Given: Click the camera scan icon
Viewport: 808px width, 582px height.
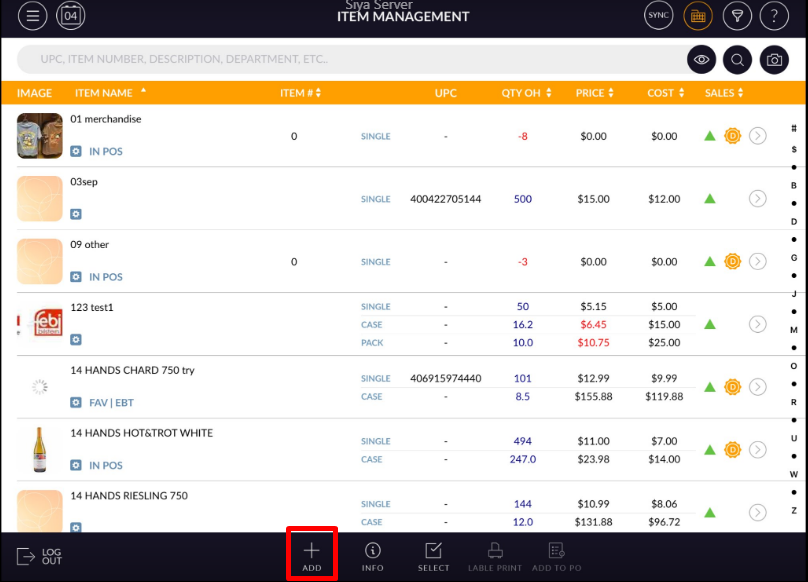Looking at the screenshot, I should [x=774, y=60].
